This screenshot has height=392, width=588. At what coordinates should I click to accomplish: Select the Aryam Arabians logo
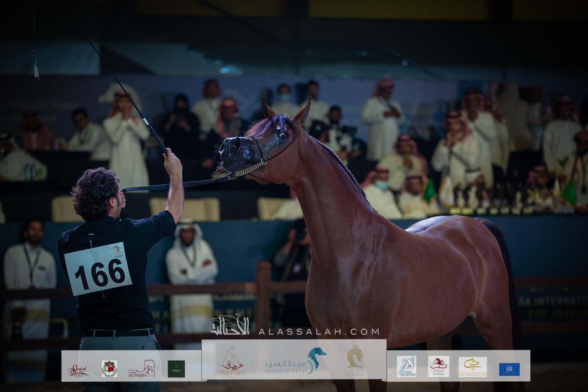406,367
